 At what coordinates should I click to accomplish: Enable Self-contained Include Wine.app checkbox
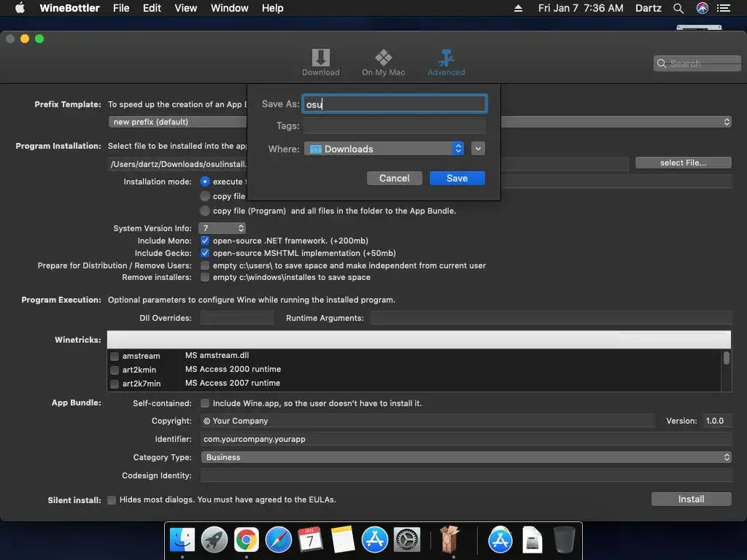205,403
